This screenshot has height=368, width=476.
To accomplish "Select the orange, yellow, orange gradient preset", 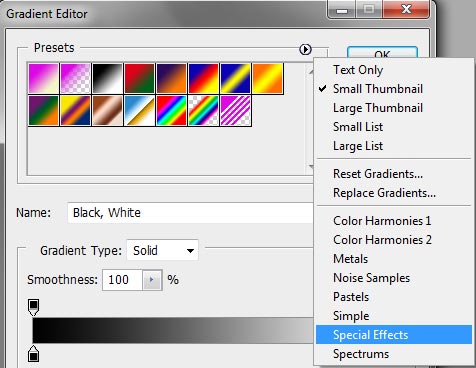I will pos(268,79).
